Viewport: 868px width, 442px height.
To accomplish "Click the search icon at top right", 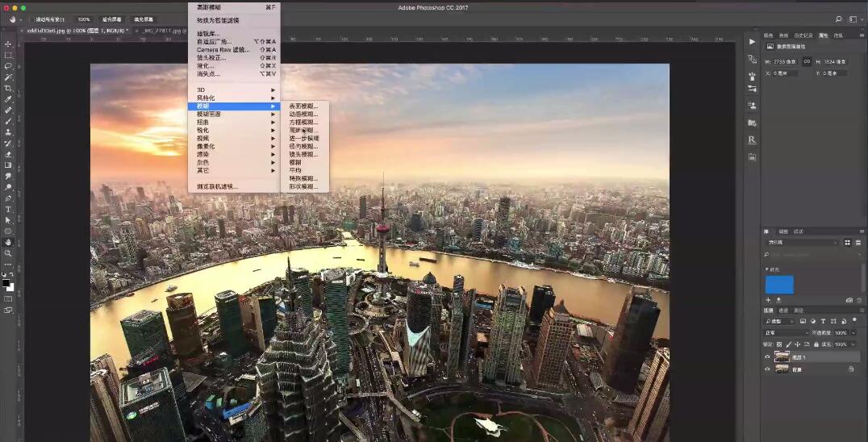I will (838, 19).
